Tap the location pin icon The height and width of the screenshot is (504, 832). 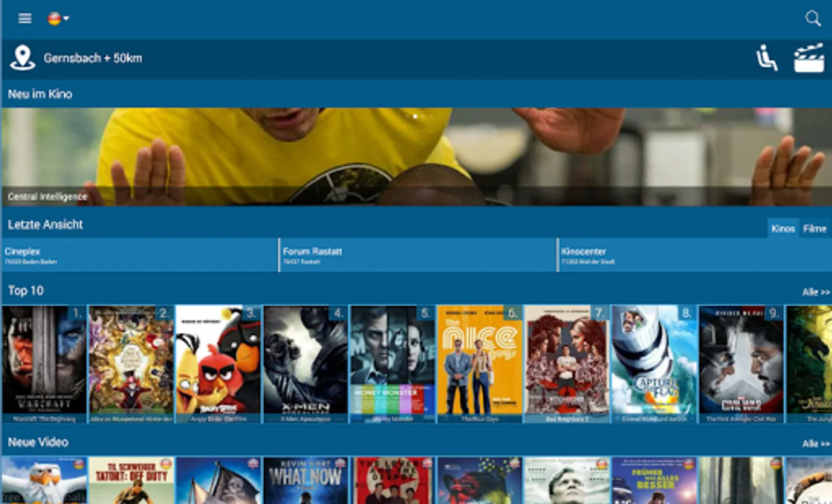coord(22,58)
